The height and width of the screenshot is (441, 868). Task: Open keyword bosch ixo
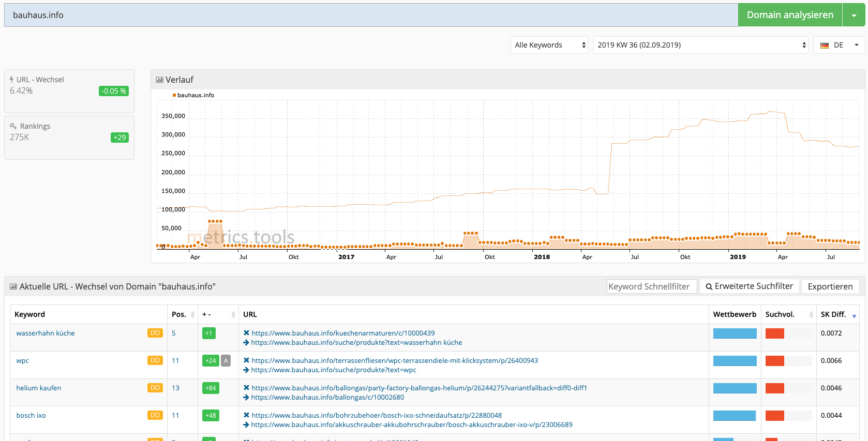31,416
